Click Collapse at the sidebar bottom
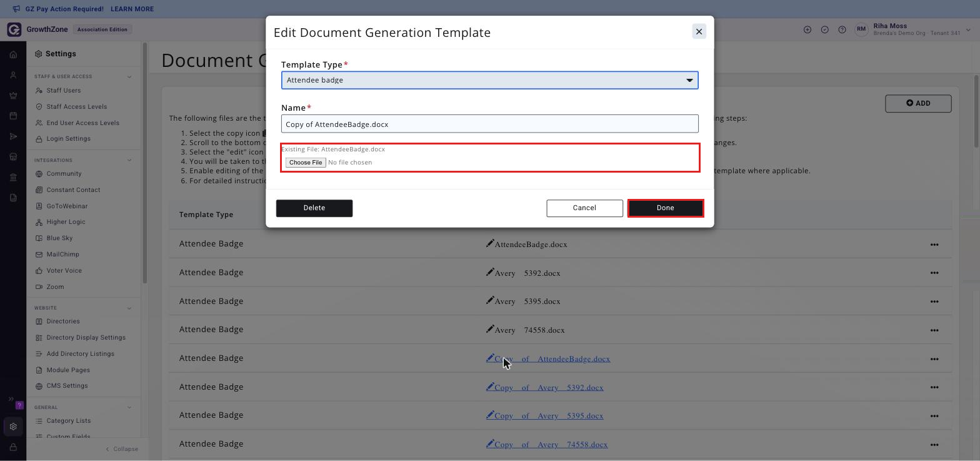 (122, 449)
